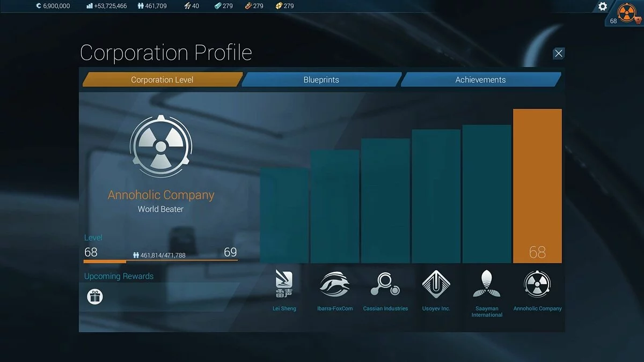This screenshot has height=362, width=644.
Task: Click the Ibarra-FoxCom dolphin logo
Action: click(x=334, y=284)
